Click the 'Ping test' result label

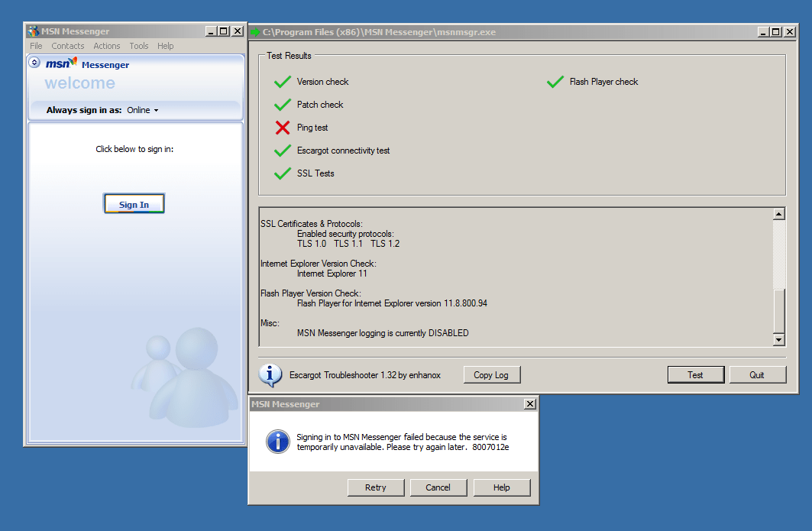coord(312,128)
